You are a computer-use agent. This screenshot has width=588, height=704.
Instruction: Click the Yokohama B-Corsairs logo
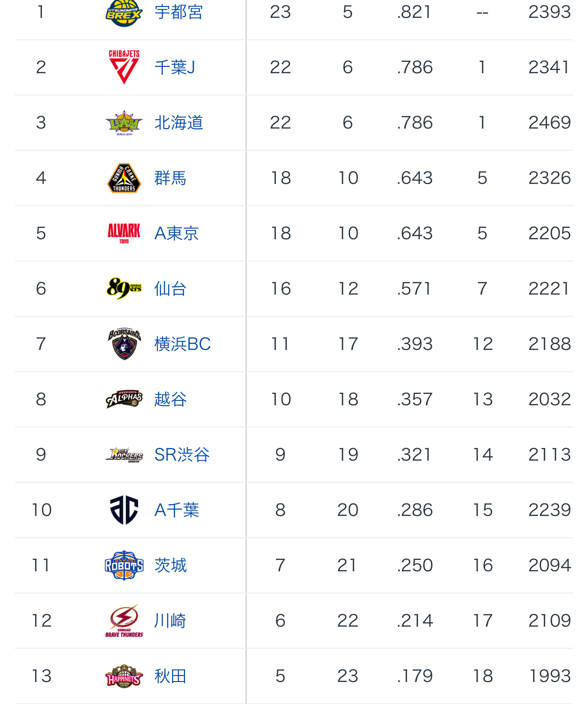[124, 344]
